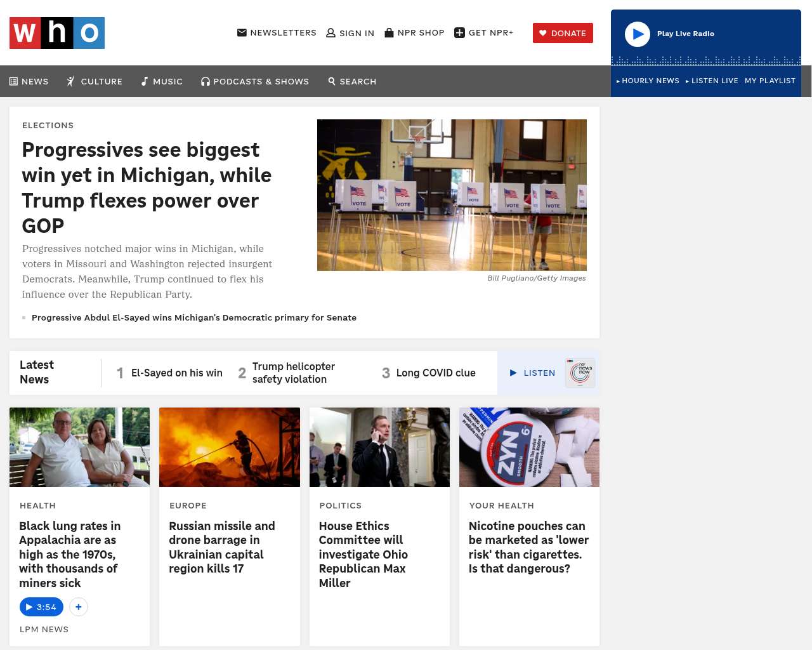Click the Donate button
This screenshot has height=650, width=812.
563,33
